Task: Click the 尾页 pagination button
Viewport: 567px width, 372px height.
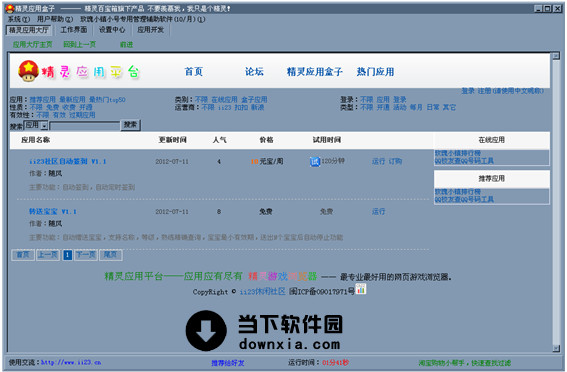Action: (x=111, y=255)
